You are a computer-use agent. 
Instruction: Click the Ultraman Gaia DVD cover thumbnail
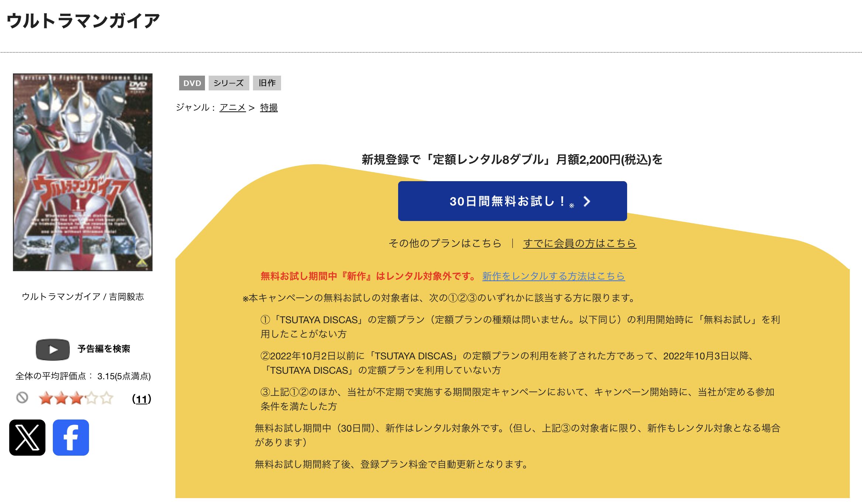click(x=83, y=172)
